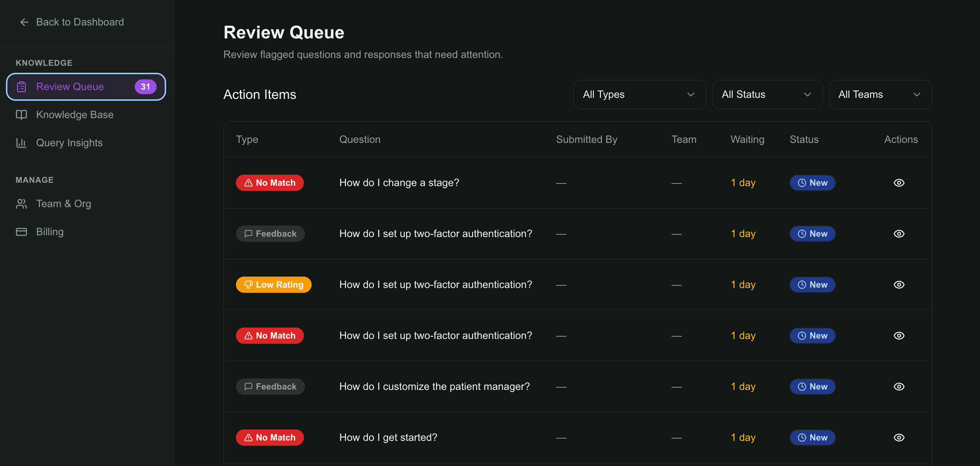
Task: Click the Billing credit card icon
Action: tap(21, 232)
